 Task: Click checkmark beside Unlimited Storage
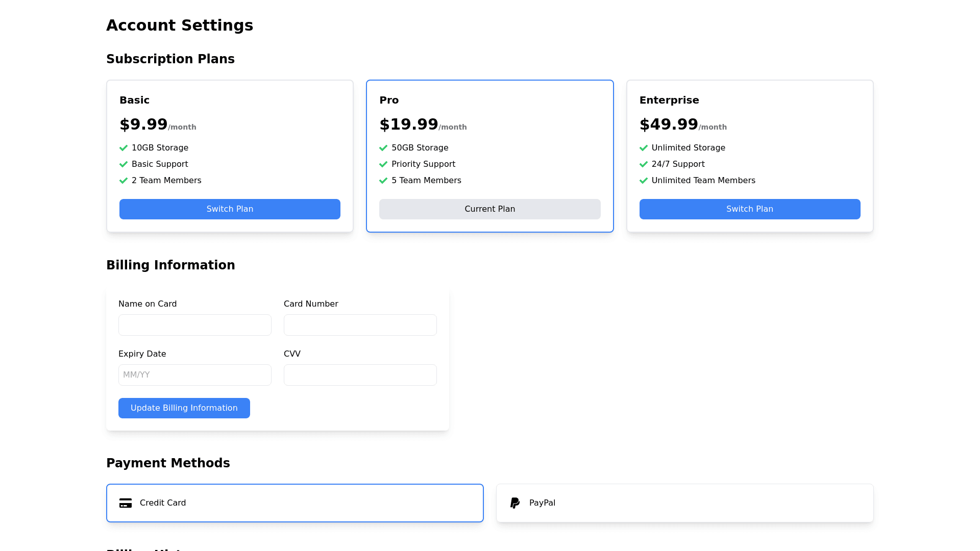pos(643,148)
